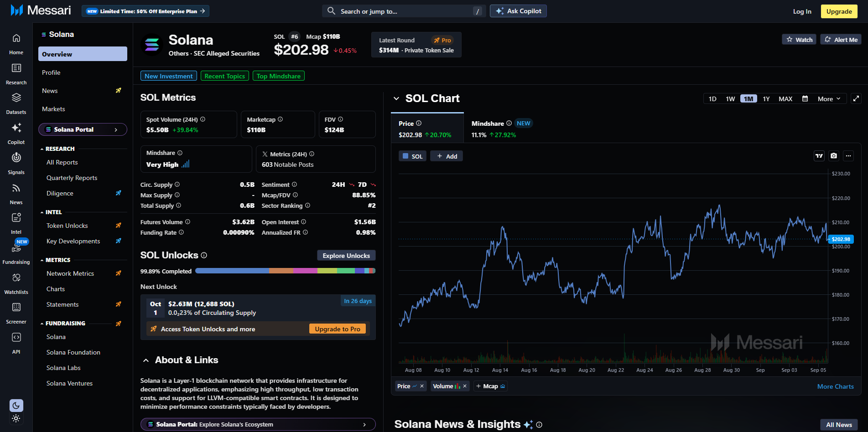Open the calendar date range picker
The height and width of the screenshot is (432, 868).
coord(805,99)
